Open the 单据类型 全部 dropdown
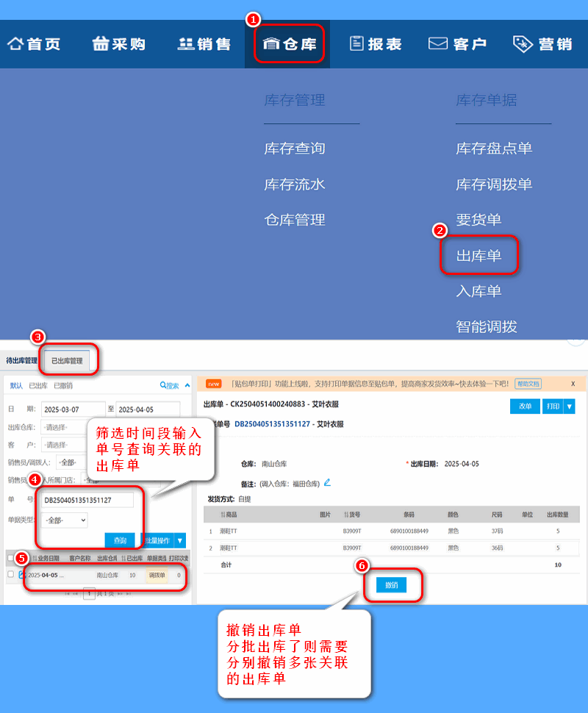Viewport: 588px width, 713px height. pyautogui.click(x=65, y=520)
